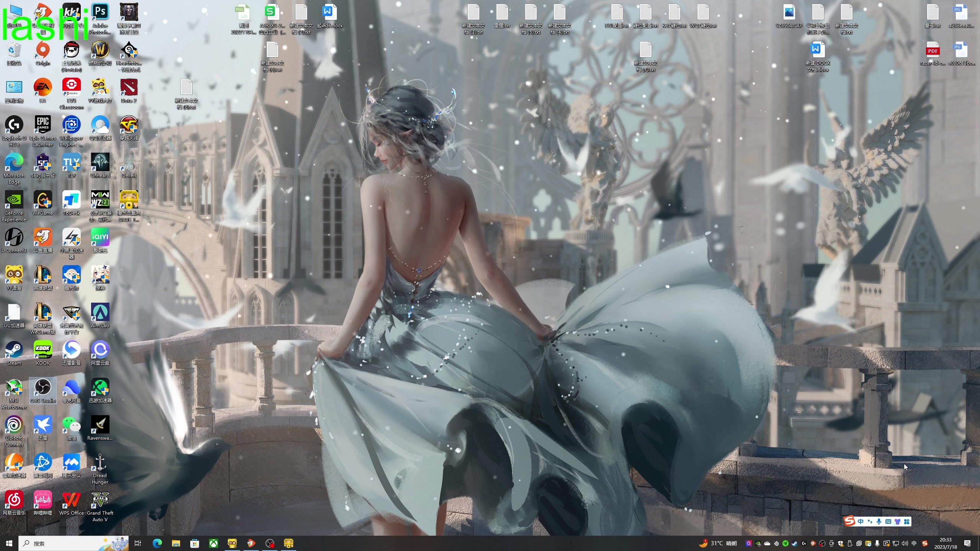This screenshot has height=551, width=980.
Task: Select 新建文本文档 (8).txt file
Action: 186,94
